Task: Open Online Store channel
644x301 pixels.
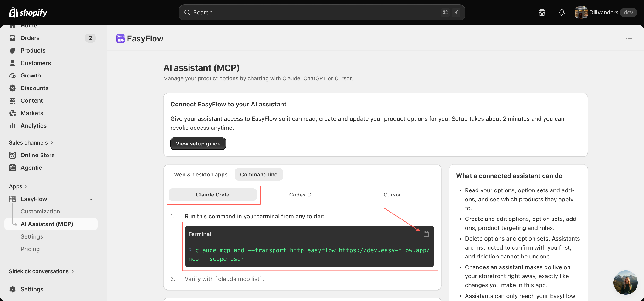Action: [38, 155]
